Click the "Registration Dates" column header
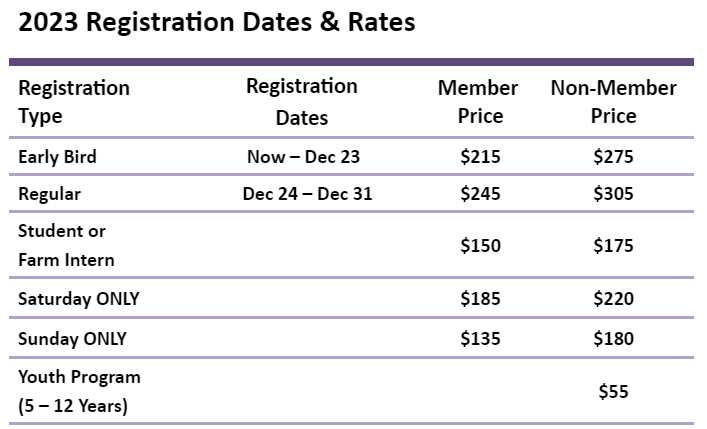The width and height of the screenshot is (707, 429). click(x=301, y=102)
